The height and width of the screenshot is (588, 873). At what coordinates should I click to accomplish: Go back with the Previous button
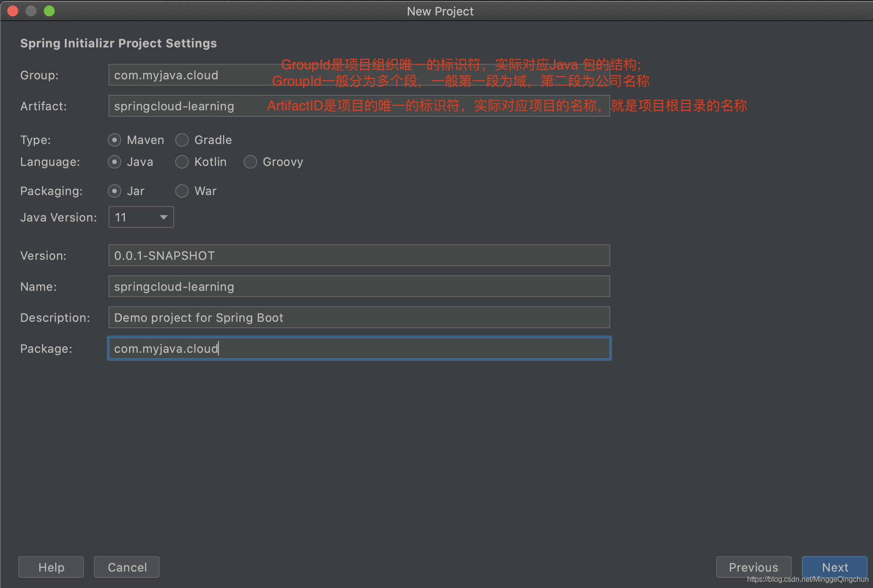(x=753, y=567)
